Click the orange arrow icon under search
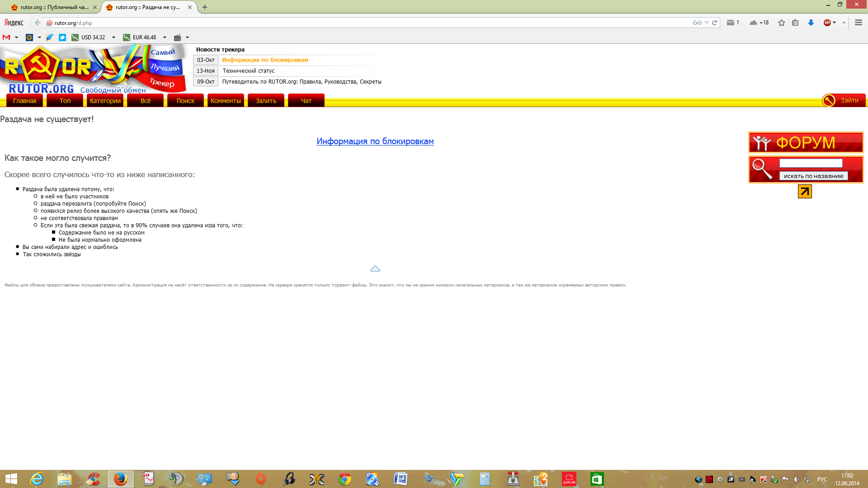The height and width of the screenshot is (488, 868). pyautogui.click(x=805, y=192)
